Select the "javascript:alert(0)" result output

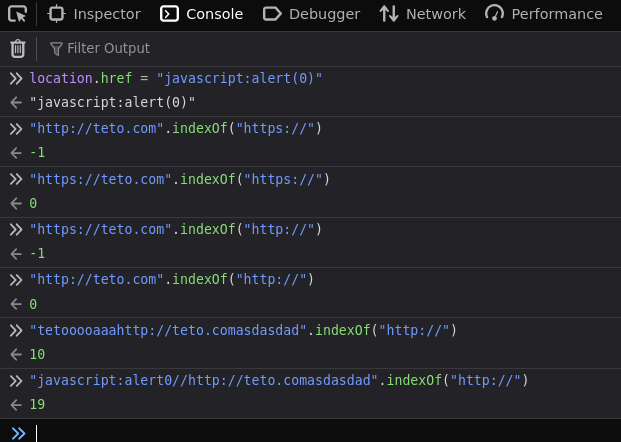[x=112, y=103]
